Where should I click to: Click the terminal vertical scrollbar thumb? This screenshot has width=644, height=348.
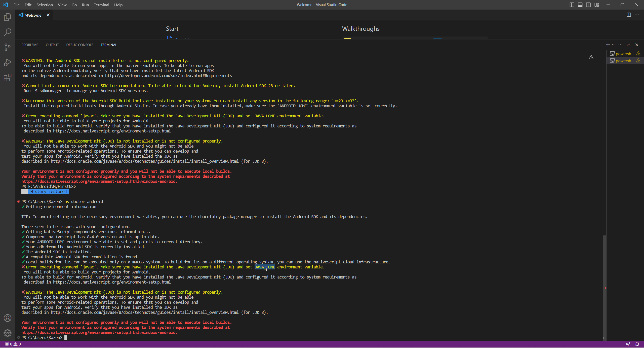(x=605, y=287)
